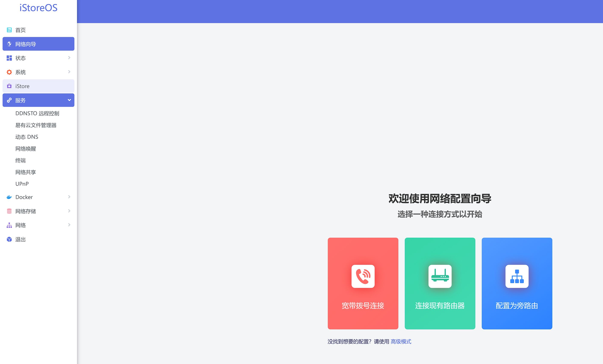This screenshot has height=364, width=603.
Task: Open the 高级模式 advanced mode link
Action: [x=401, y=342]
